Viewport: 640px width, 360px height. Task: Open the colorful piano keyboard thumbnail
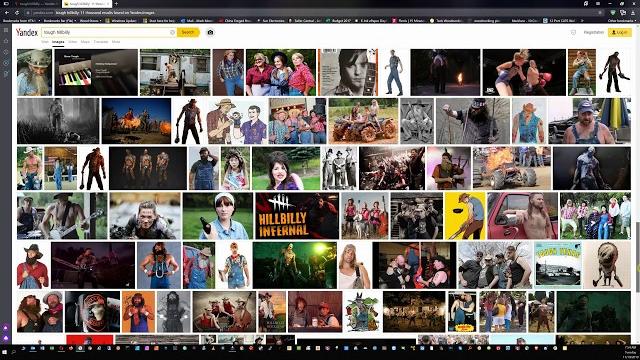point(96,73)
